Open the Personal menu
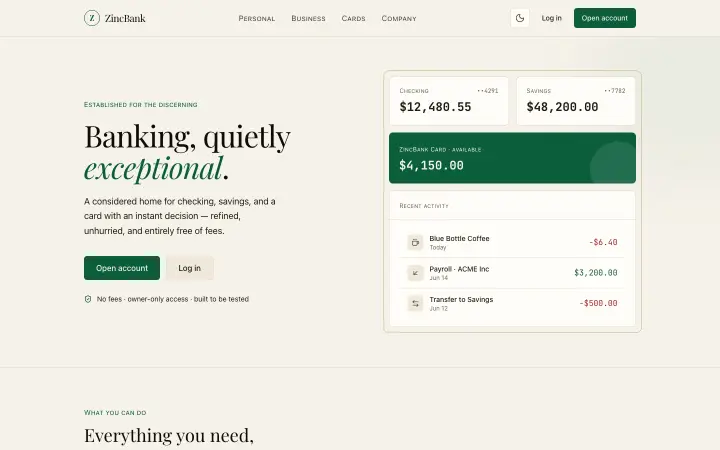The image size is (720, 450). pos(257,18)
